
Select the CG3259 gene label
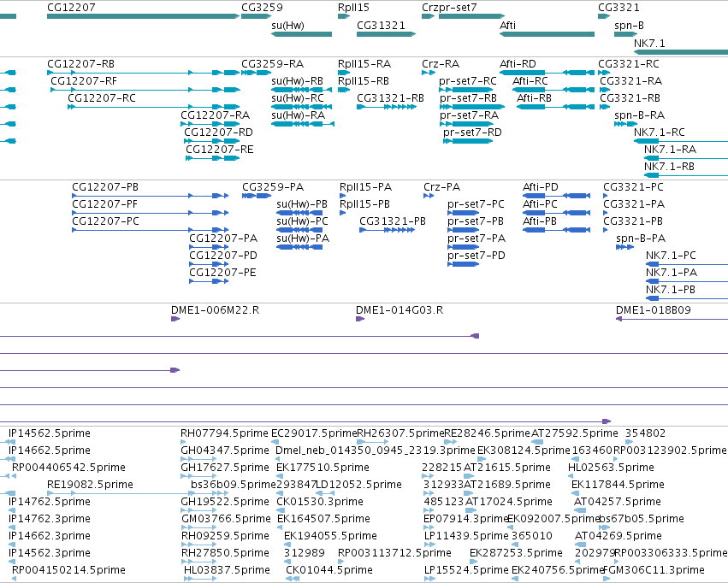click(262, 8)
